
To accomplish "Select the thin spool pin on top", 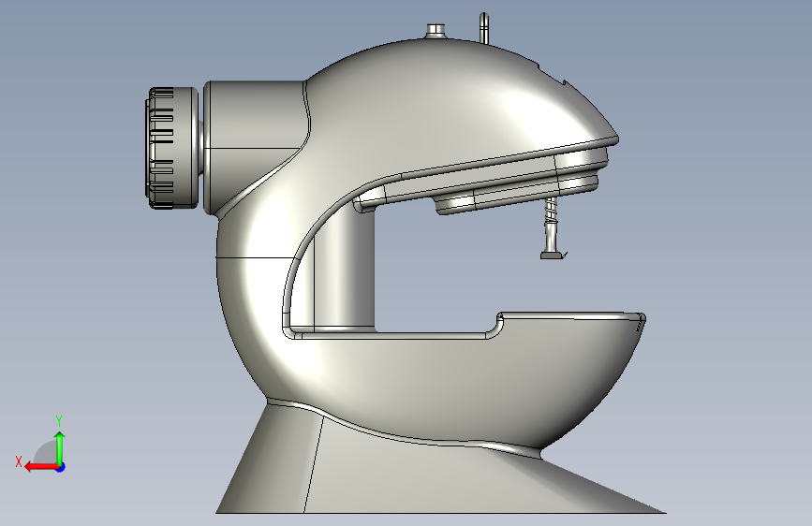I will (483, 28).
